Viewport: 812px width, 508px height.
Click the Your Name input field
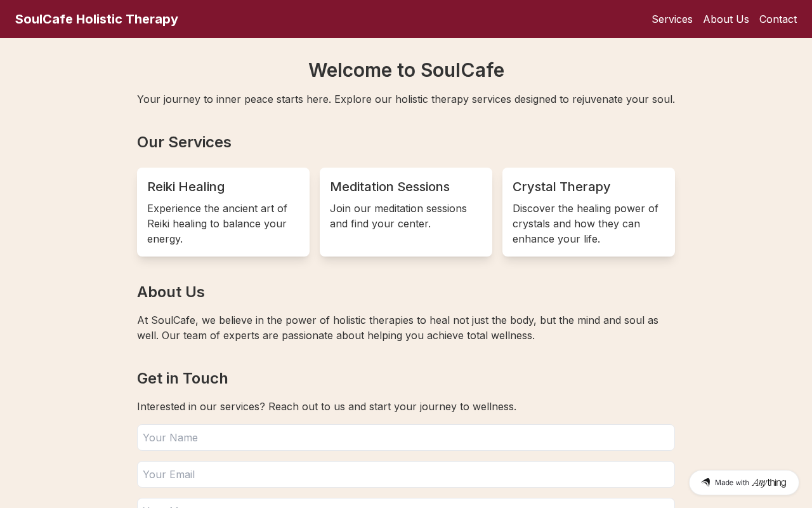[x=406, y=438]
